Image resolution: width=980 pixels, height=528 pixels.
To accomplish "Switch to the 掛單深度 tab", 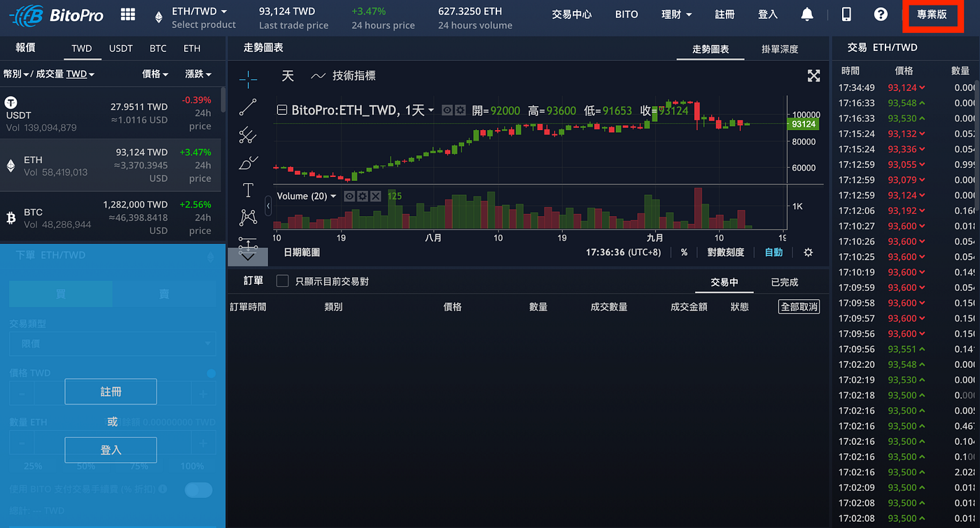I will pyautogui.click(x=780, y=49).
